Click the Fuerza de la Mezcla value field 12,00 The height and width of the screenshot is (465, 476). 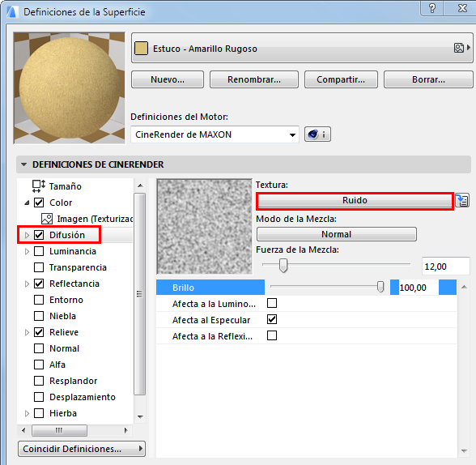coord(445,267)
